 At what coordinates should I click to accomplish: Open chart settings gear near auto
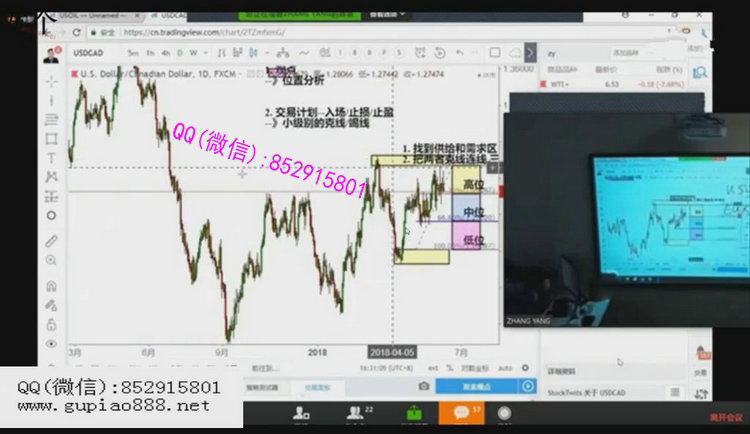point(525,367)
